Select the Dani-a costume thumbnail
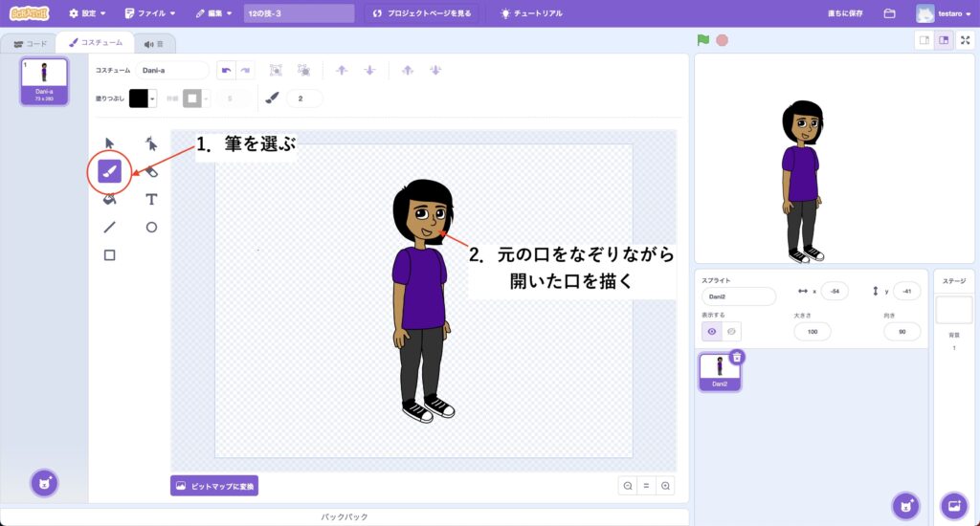The height and width of the screenshot is (526, 980). tap(44, 82)
